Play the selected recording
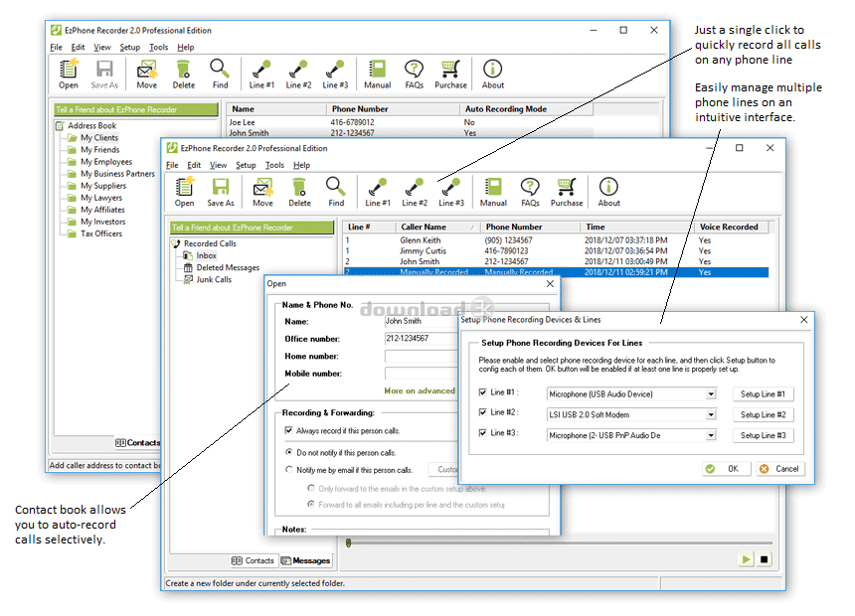Viewport: 855px width, 616px height. pyautogui.click(x=746, y=559)
